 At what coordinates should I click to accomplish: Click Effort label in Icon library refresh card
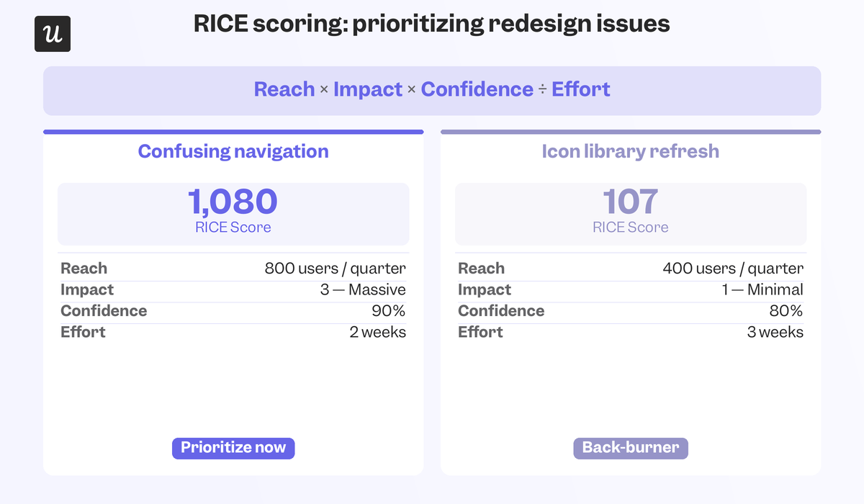tap(480, 332)
